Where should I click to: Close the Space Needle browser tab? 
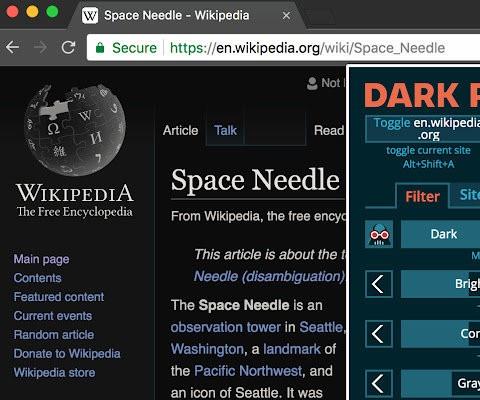286,15
